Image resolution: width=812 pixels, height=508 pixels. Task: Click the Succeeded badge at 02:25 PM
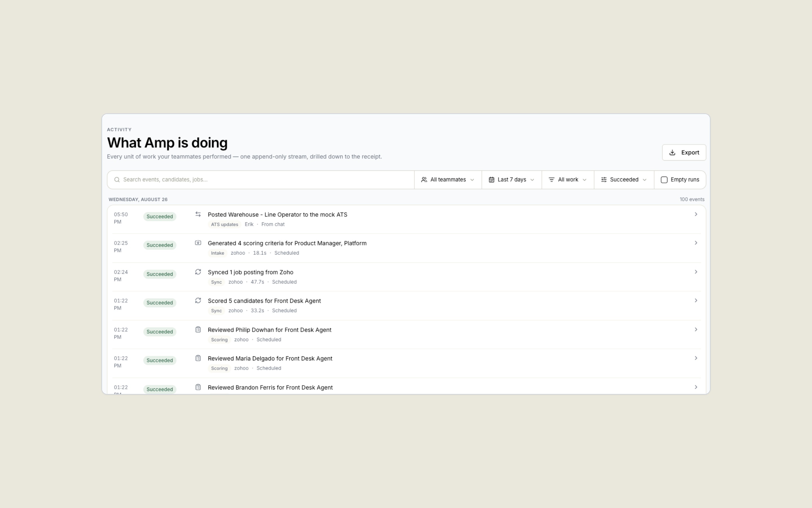coord(160,245)
